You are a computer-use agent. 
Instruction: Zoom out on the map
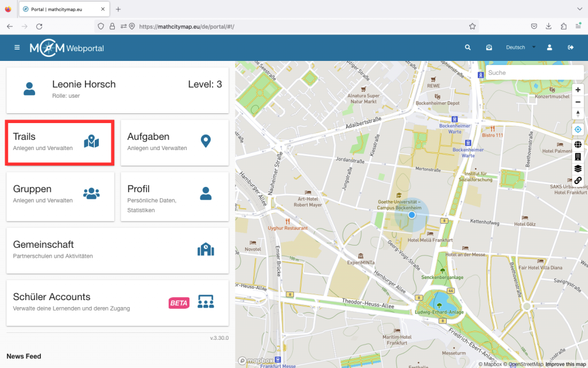pyautogui.click(x=578, y=102)
